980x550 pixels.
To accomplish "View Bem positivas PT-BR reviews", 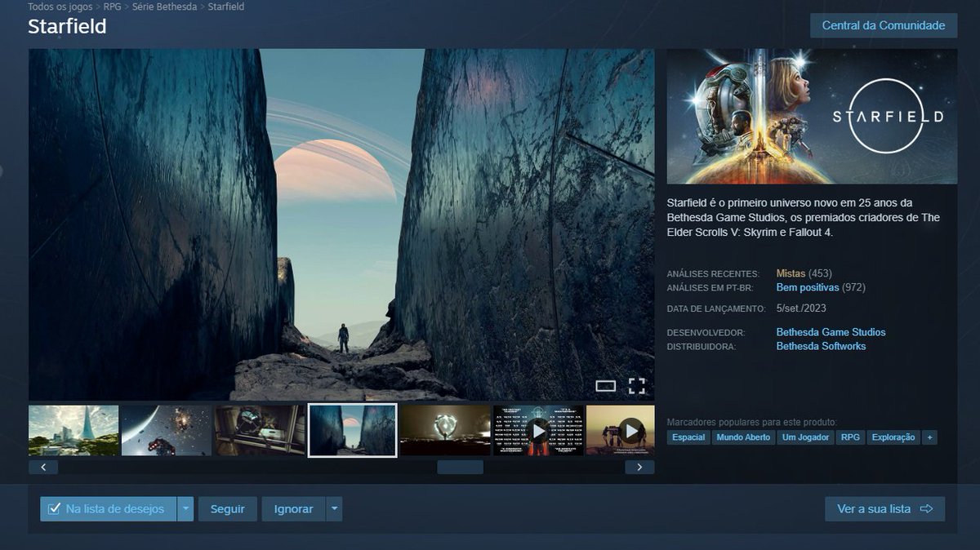I will [x=808, y=287].
